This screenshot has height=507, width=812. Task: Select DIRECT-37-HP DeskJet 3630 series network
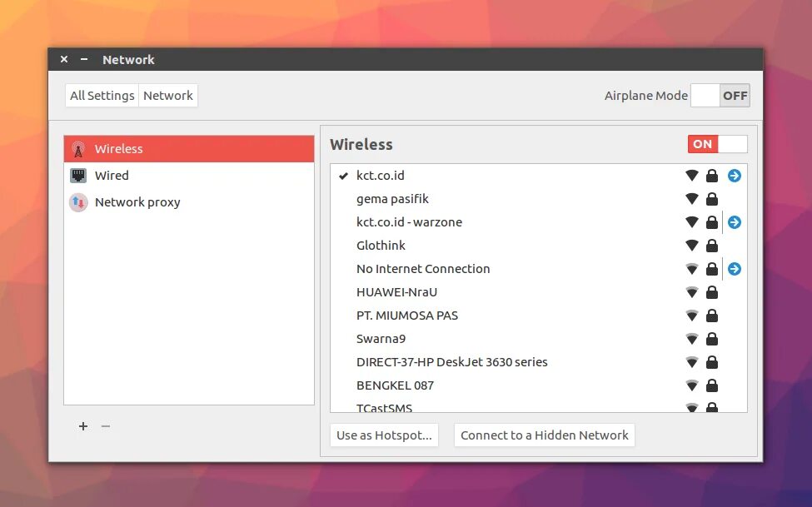pyautogui.click(x=451, y=362)
